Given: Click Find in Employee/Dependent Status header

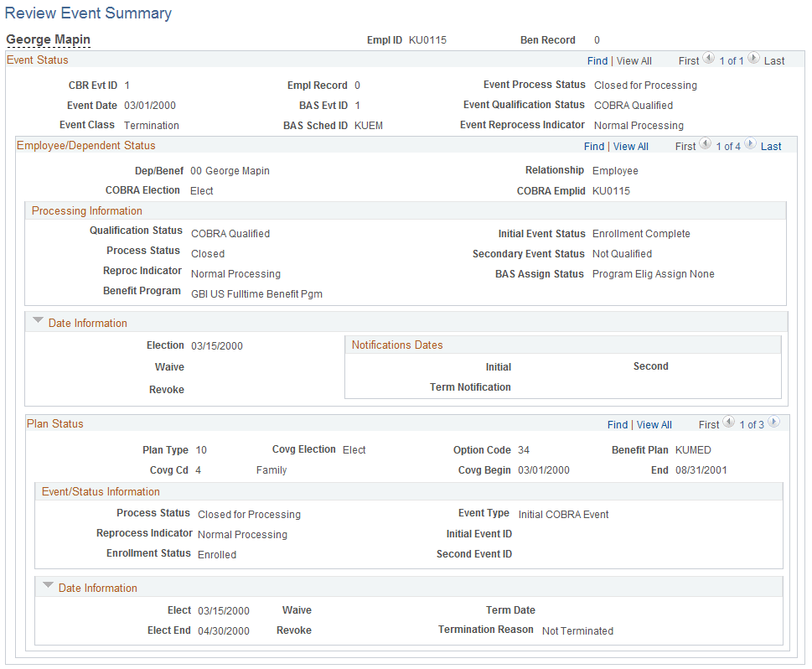Looking at the screenshot, I should [594, 147].
